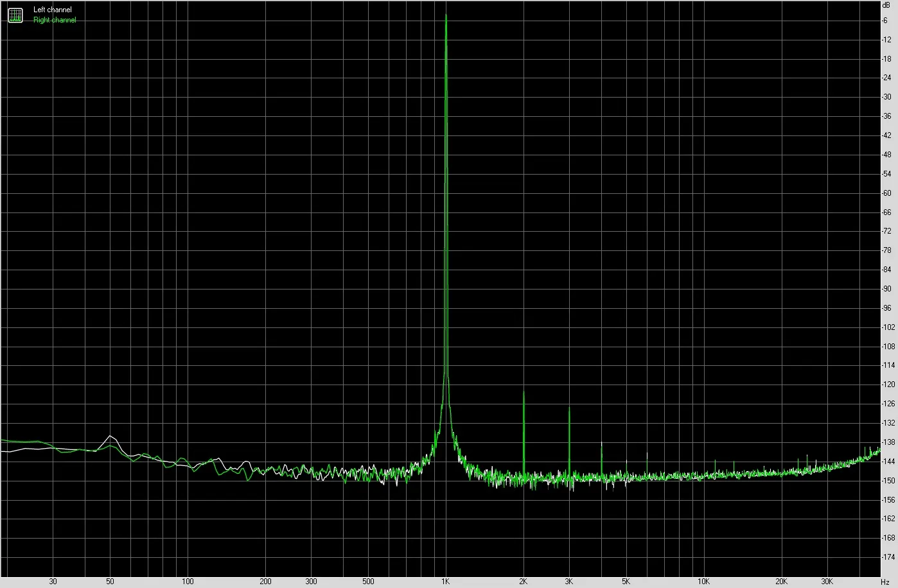Click the 30K frequency axis label
Image resolution: width=898 pixels, height=588 pixels.
point(827,582)
